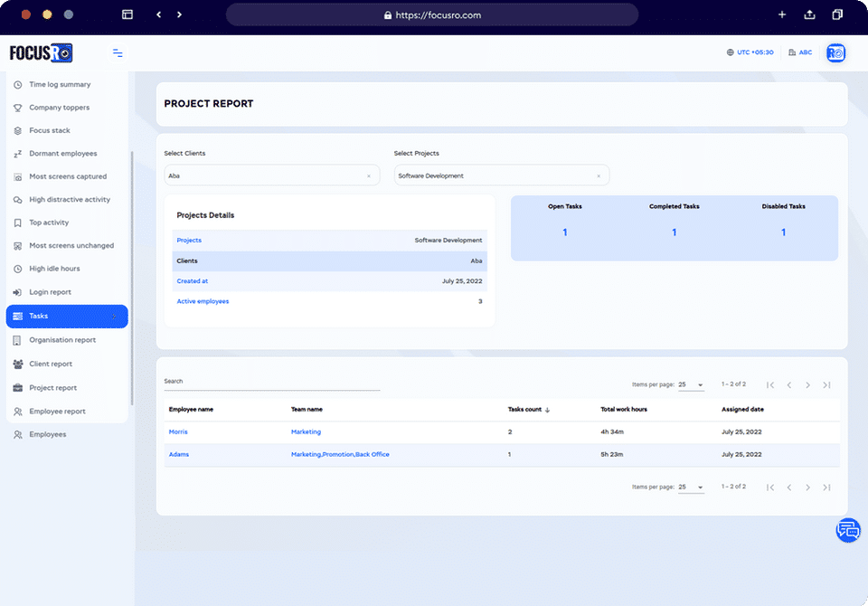Click the Open Tasks count
Viewport: 868px width, 606px height.
(x=564, y=232)
